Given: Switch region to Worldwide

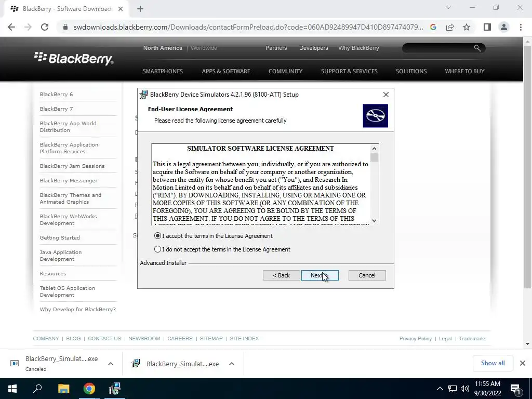Looking at the screenshot, I should click(204, 48).
